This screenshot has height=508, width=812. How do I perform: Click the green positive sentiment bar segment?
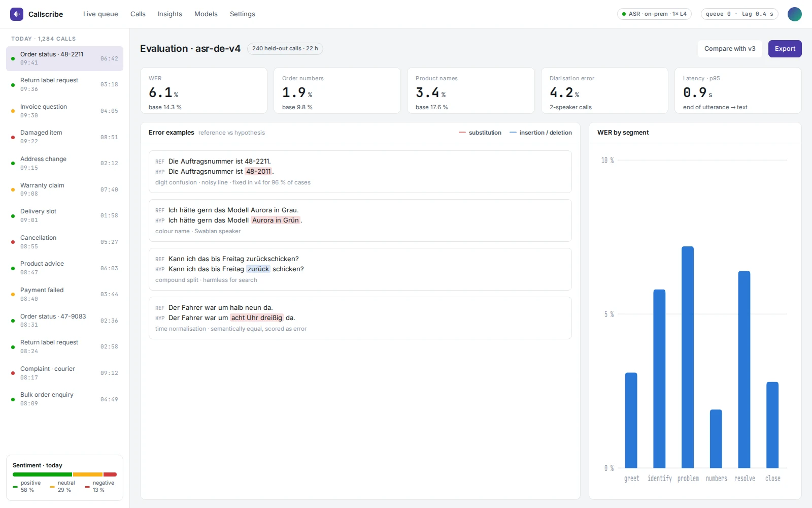43,474
